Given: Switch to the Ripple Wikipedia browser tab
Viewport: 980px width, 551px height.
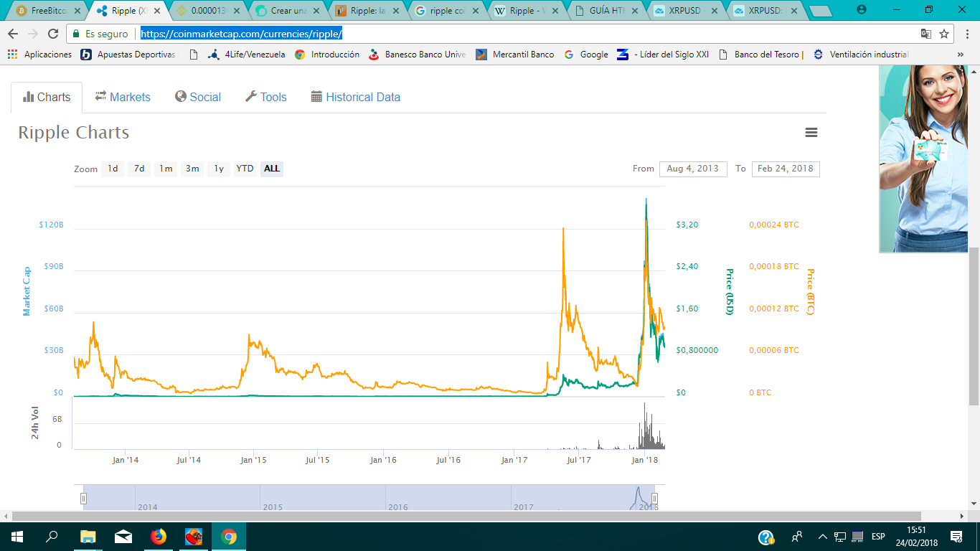Looking at the screenshot, I should tap(524, 11).
